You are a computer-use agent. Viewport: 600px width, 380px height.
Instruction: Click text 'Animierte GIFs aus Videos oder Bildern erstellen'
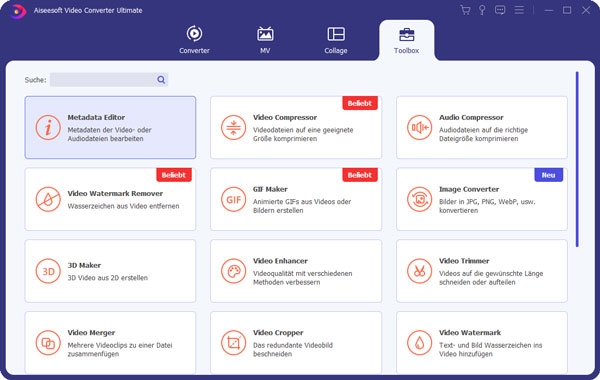[302, 206]
